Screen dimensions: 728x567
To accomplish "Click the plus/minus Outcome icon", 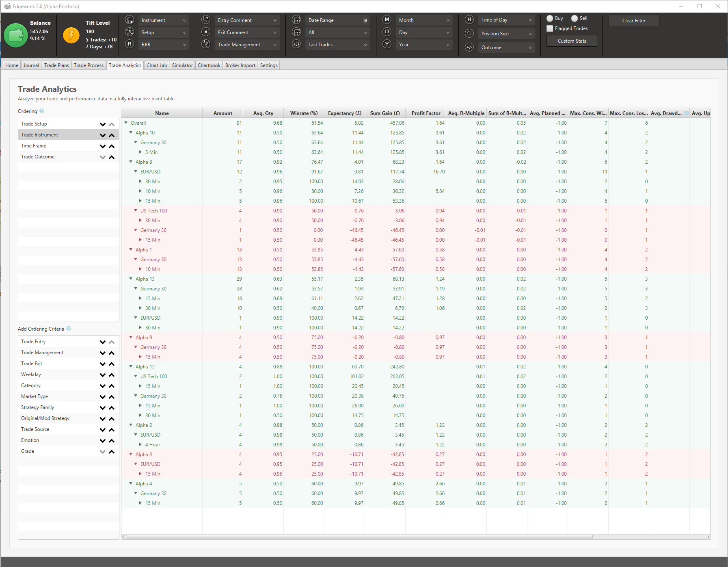I will pyautogui.click(x=469, y=48).
